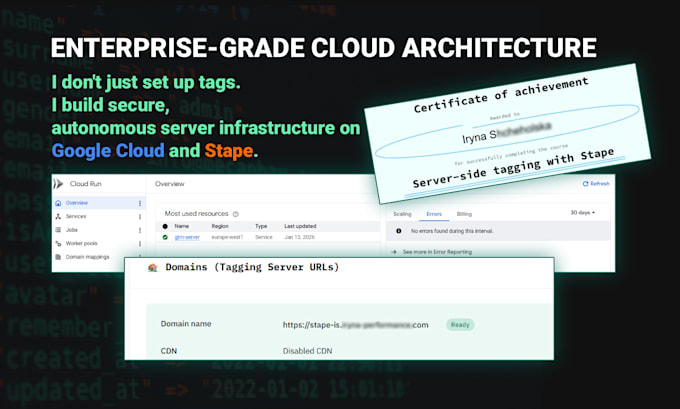This screenshot has height=409, width=680.
Task: Click the Iryna name on the certificate
Action: tap(507, 132)
